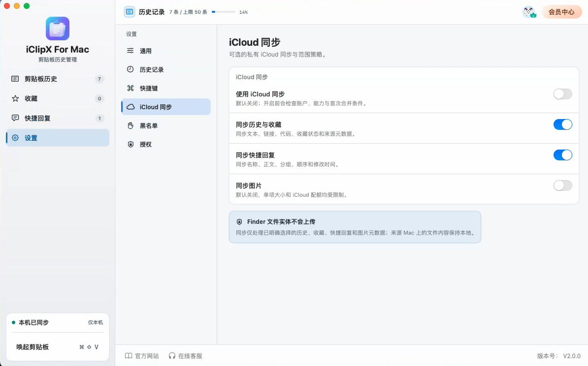The height and width of the screenshot is (366, 588).
Task: Switch to 快捷键 settings
Action: (166, 88)
